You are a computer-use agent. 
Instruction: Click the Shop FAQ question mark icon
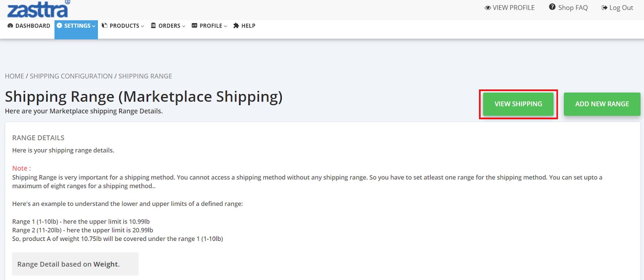[552, 7]
